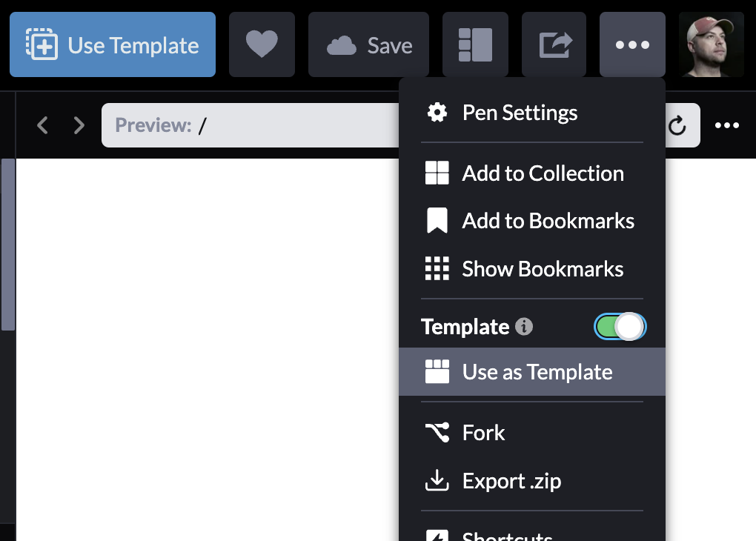Love this pen with the heart icon
This screenshot has width=756, height=541.
coord(262,45)
